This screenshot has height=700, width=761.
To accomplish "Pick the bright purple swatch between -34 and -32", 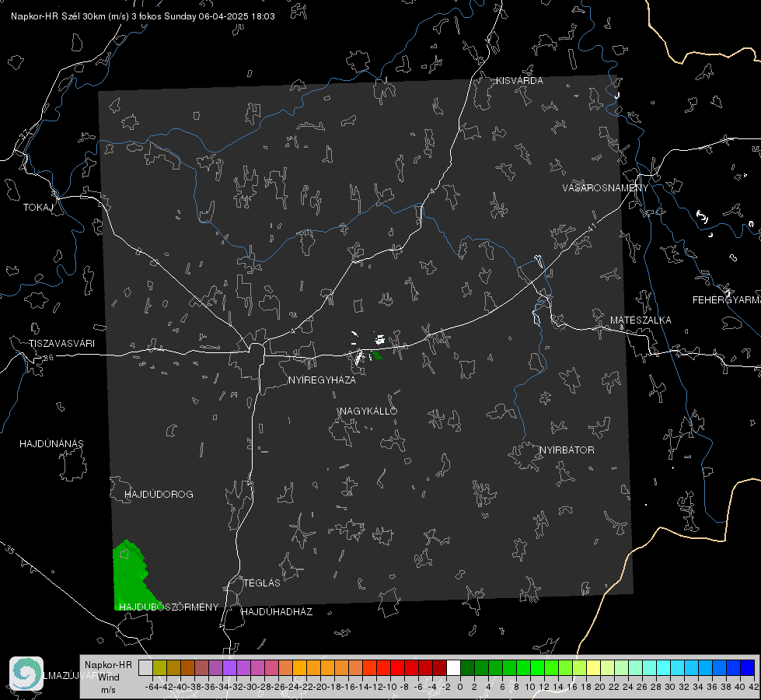I will (x=229, y=667).
